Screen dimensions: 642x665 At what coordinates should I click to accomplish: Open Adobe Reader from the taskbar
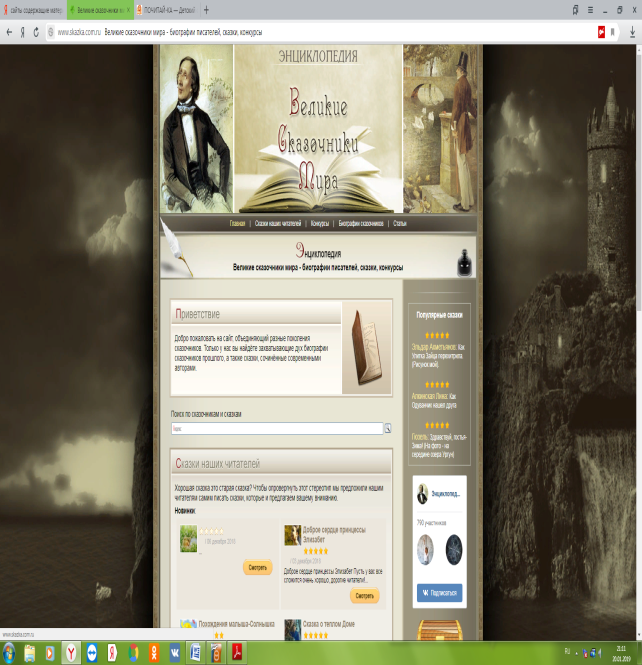coord(237,653)
